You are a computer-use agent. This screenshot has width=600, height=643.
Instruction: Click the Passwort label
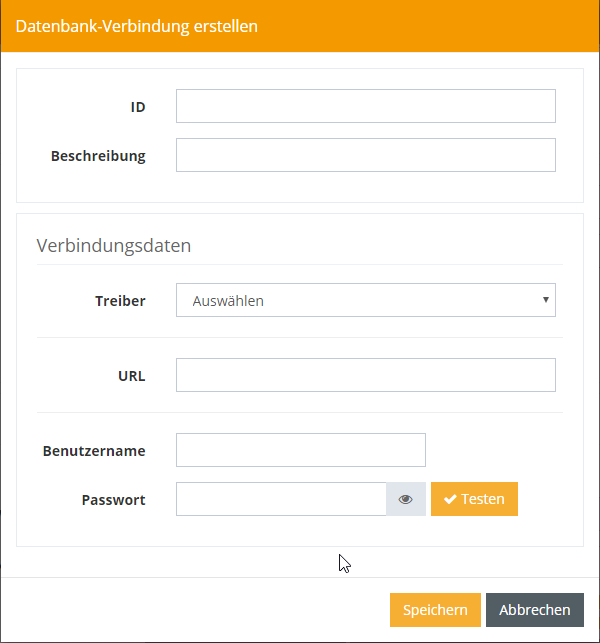[x=113, y=499]
